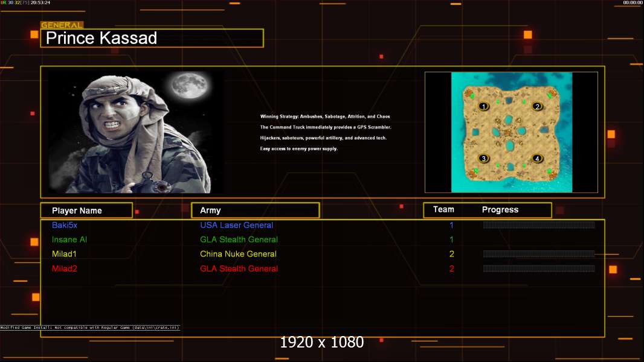The height and width of the screenshot is (362, 644).
Task: Click the GENERAL label above the name
Action: [x=62, y=25]
